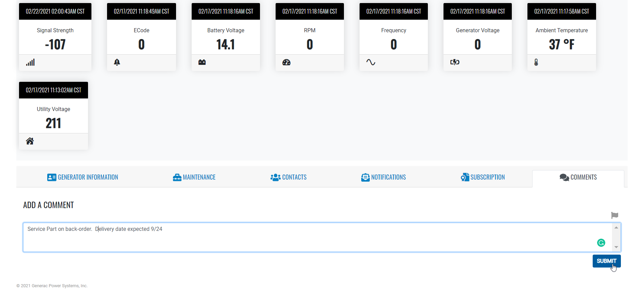Click the comment box scroll down arrow
This screenshot has height=294, width=644.
616,247
